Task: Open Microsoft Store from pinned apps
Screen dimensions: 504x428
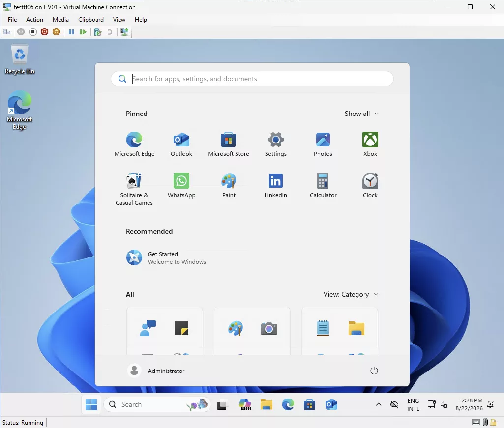Action: [x=229, y=144]
